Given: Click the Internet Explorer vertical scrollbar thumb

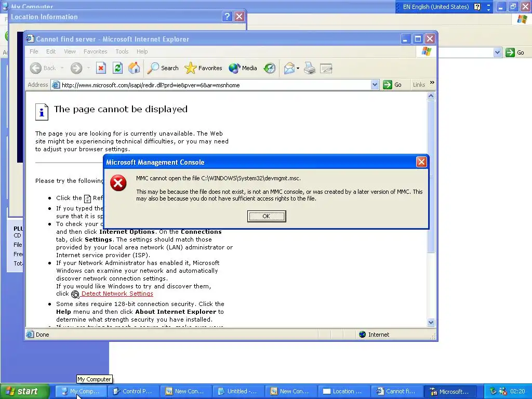Looking at the screenshot, I should (x=431, y=177).
